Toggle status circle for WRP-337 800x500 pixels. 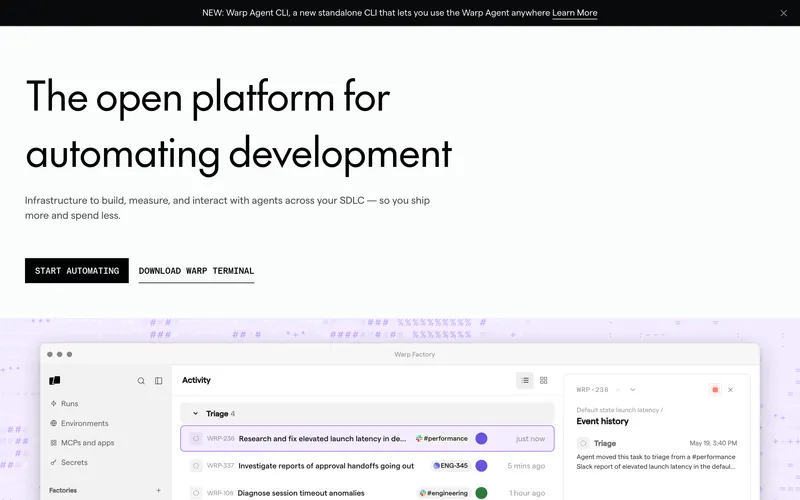[196, 466]
